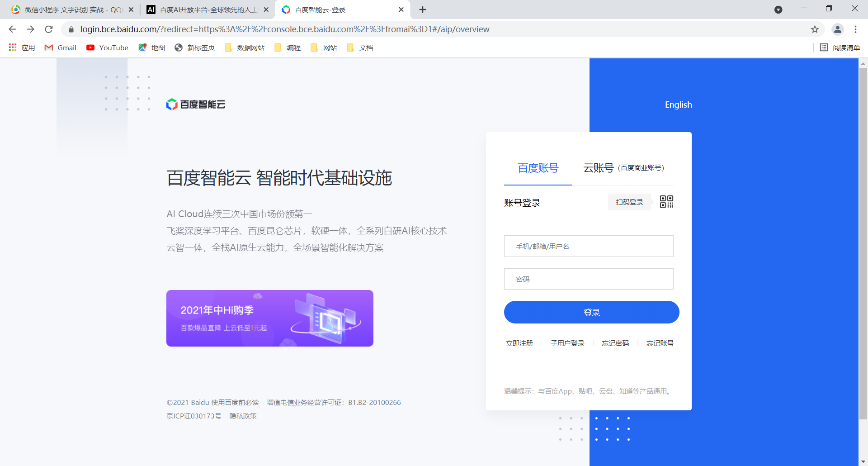Open the 阅读清单 reading list
The image size is (868, 466).
[840, 48]
